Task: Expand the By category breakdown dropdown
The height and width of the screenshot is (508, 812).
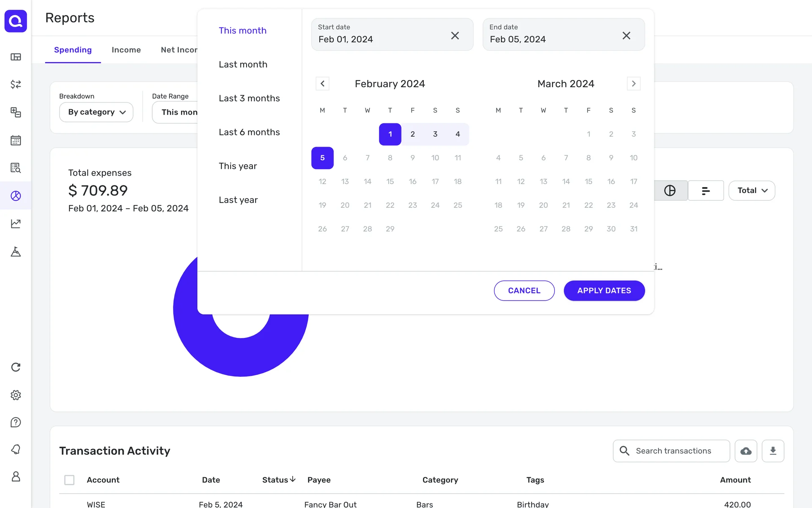Action: point(96,112)
